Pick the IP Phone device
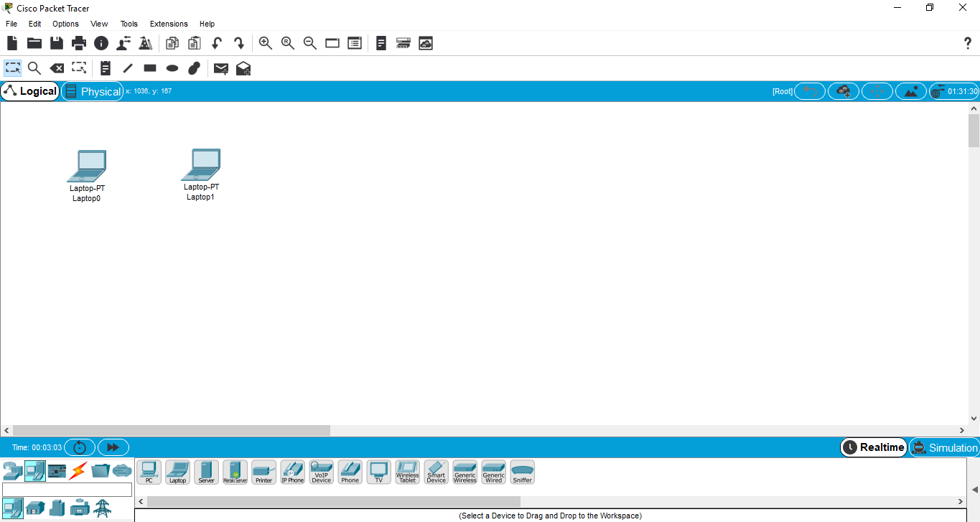The height and width of the screenshot is (522, 980). (x=293, y=472)
